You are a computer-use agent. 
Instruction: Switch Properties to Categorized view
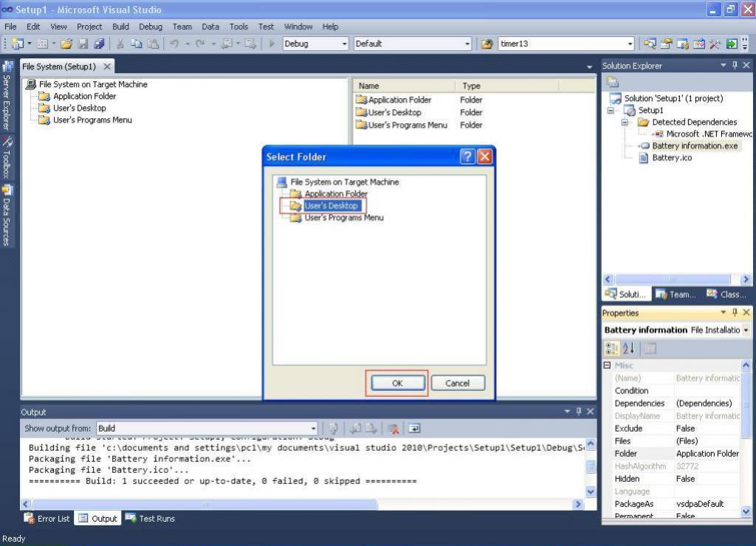tap(612, 348)
